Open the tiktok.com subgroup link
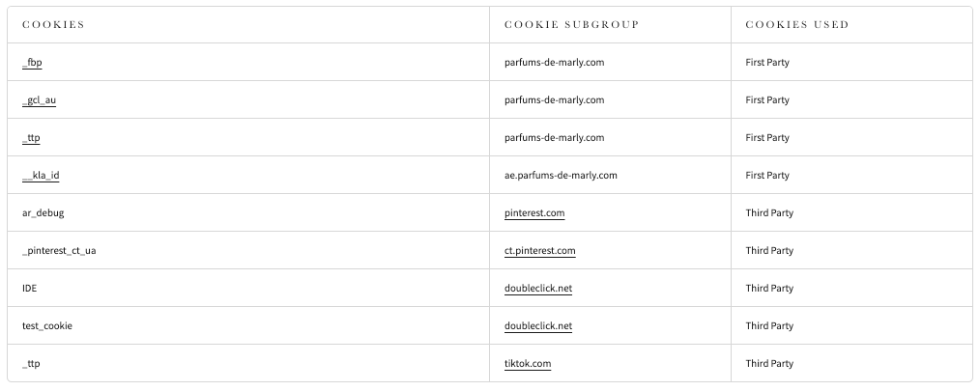This screenshot has width=980, height=391. [528, 364]
